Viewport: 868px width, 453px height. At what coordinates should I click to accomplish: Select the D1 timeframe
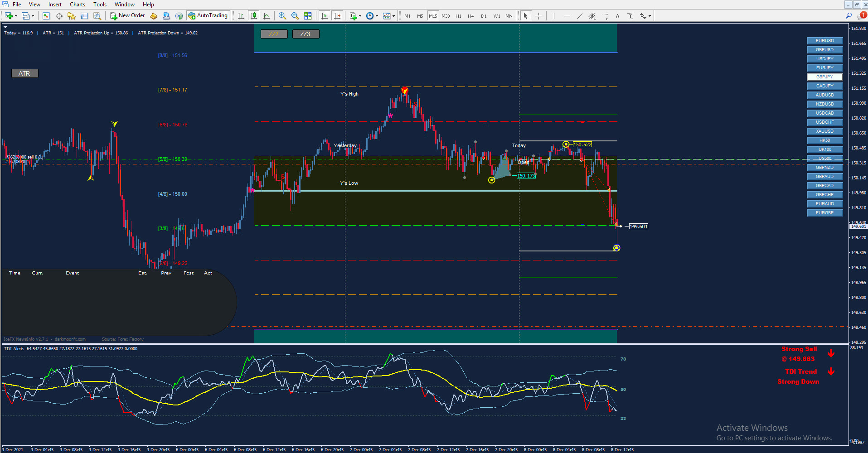coord(484,16)
